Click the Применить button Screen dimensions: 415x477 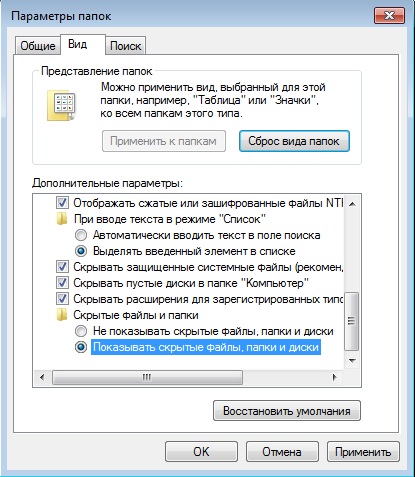tap(363, 452)
